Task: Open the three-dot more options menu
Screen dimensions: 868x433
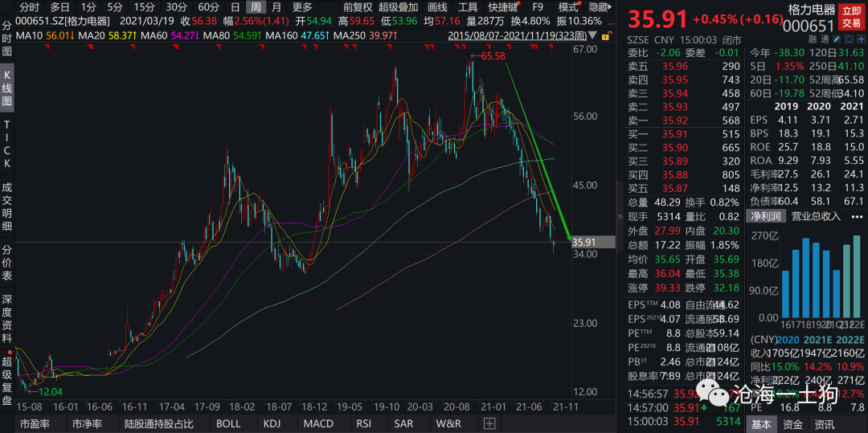Action: tap(856, 216)
